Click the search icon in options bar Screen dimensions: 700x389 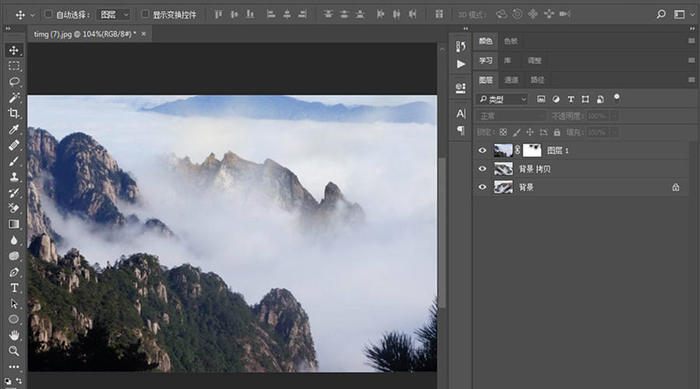tap(661, 14)
